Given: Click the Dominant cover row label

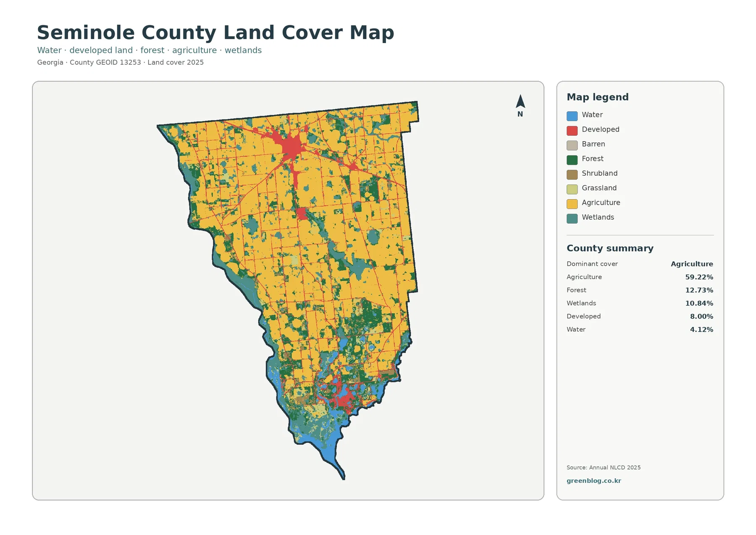Looking at the screenshot, I should pos(592,264).
